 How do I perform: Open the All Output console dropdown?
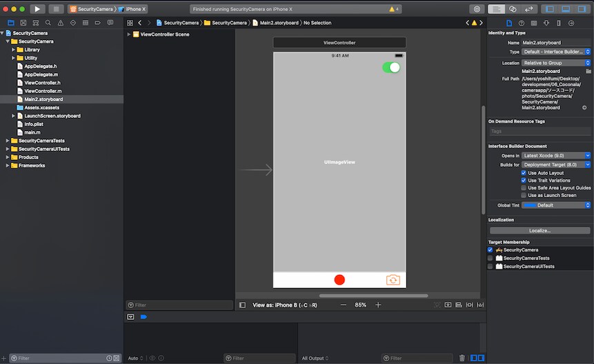point(315,358)
